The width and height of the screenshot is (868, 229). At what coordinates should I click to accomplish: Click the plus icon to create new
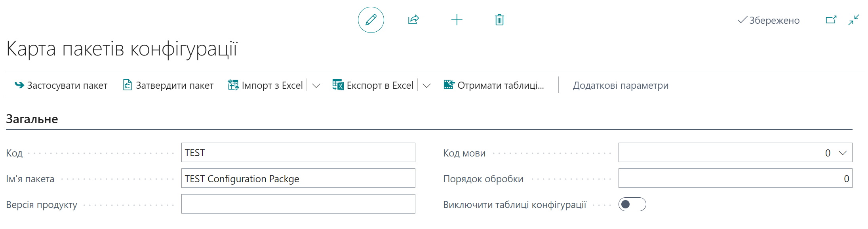[x=457, y=20]
